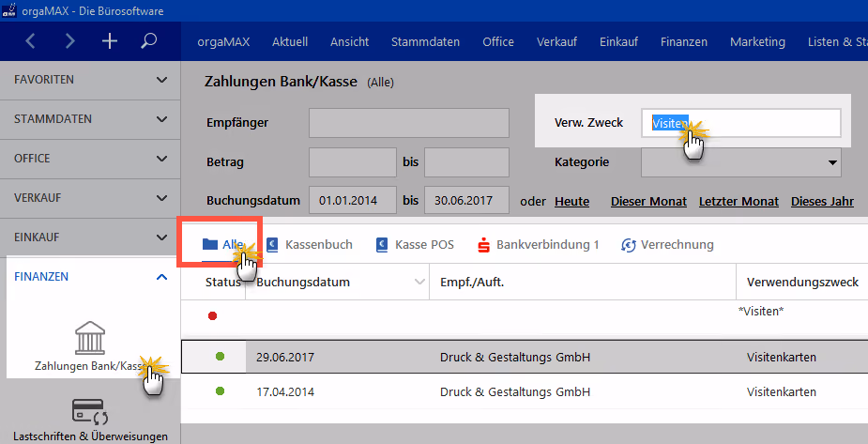This screenshot has height=444, width=868.
Task: Click Druck & Gestaltungs GmbH in 17.04.2014 row
Action: pyautogui.click(x=515, y=392)
